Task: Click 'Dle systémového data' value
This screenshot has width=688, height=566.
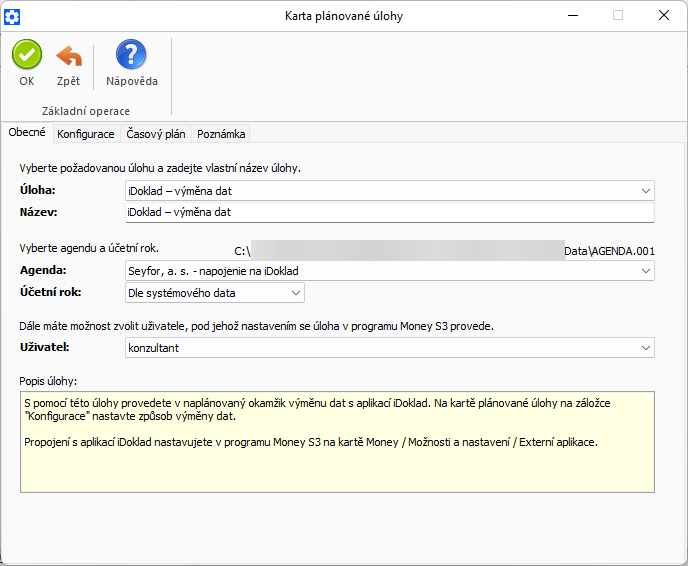Action: tap(182, 293)
